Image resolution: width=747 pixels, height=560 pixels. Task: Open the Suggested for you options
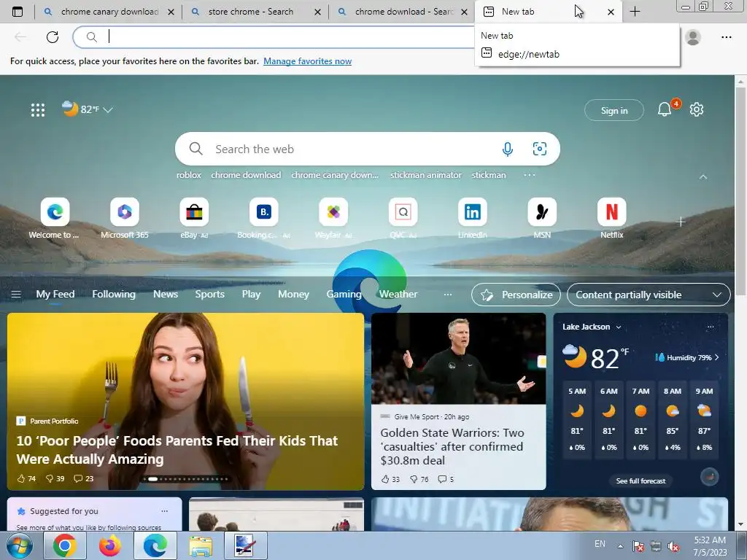164,511
